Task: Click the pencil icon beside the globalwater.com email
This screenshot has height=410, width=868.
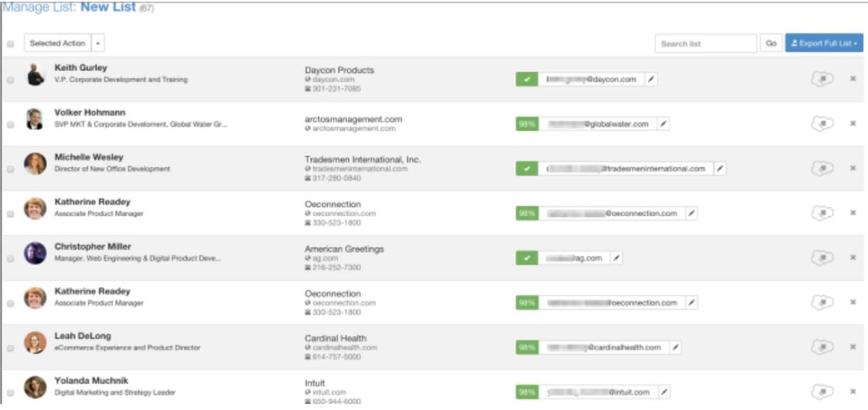Action: click(x=663, y=124)
